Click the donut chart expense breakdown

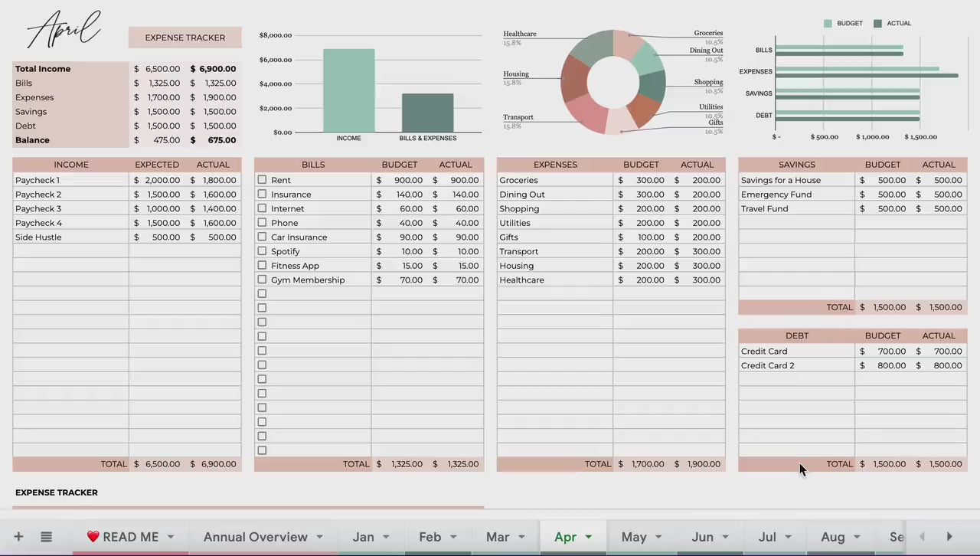click(613, 82)
